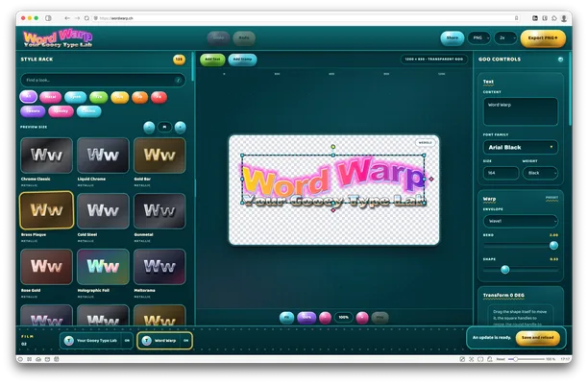Apply the Brass Plaque style
Screen dimensions: 588x384
46,210
